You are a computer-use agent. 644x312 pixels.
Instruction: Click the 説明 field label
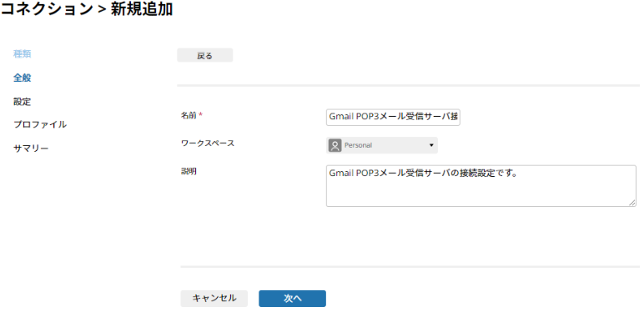click(189, 172)
